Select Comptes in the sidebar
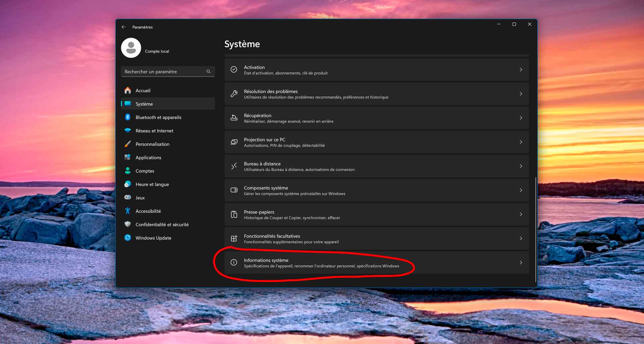This screenshot has width=644, height=344. 168,171
